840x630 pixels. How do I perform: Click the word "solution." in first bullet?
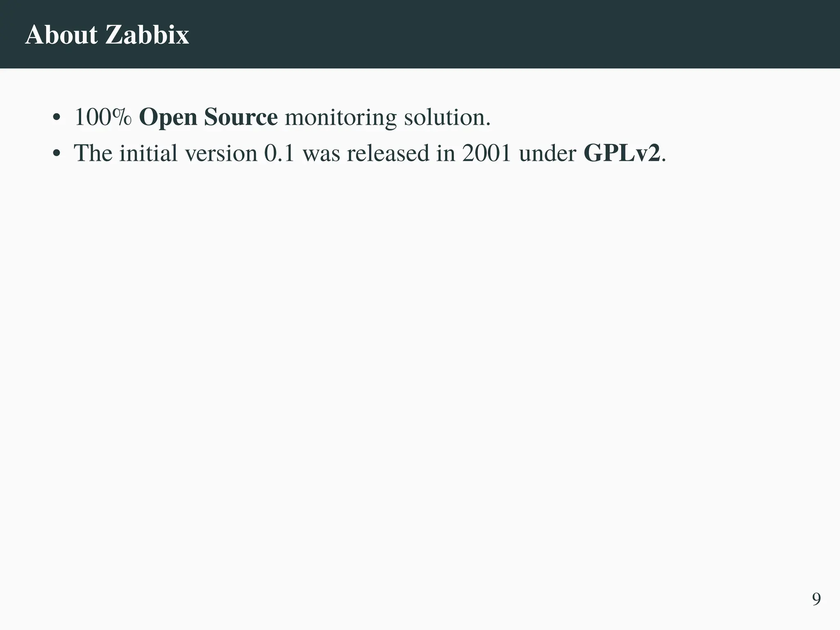(447, 117)
